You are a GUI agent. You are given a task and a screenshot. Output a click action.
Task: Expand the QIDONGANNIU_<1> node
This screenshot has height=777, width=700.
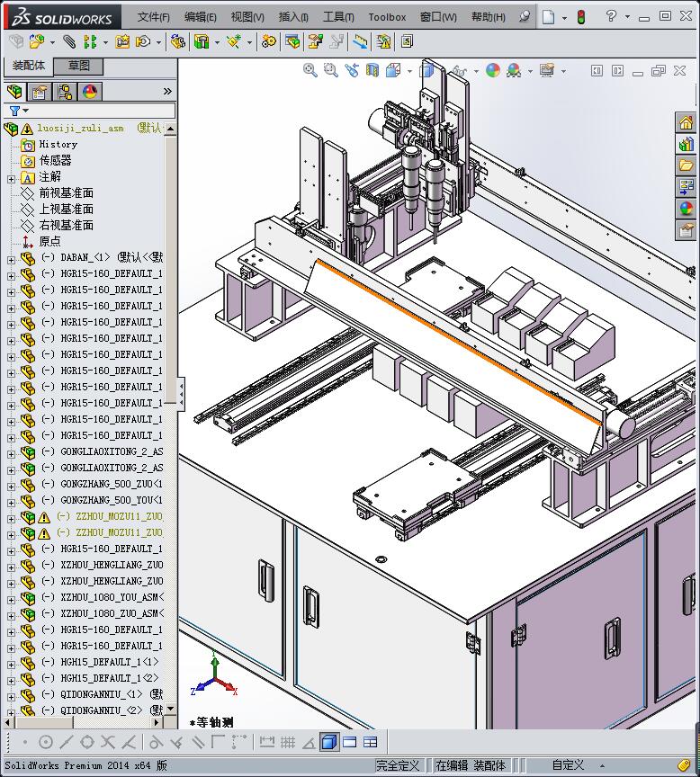pos(12,697)
